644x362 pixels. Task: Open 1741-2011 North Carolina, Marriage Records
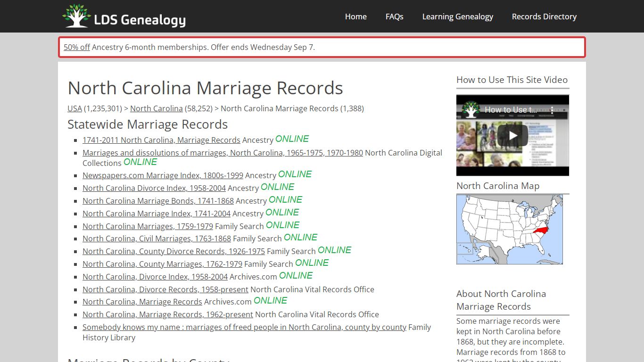pos(161,140)
